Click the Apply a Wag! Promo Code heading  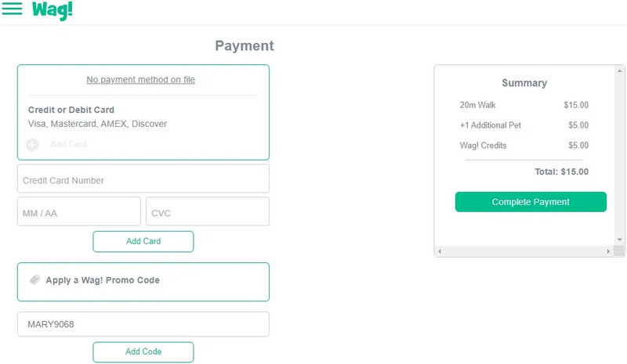103,280
